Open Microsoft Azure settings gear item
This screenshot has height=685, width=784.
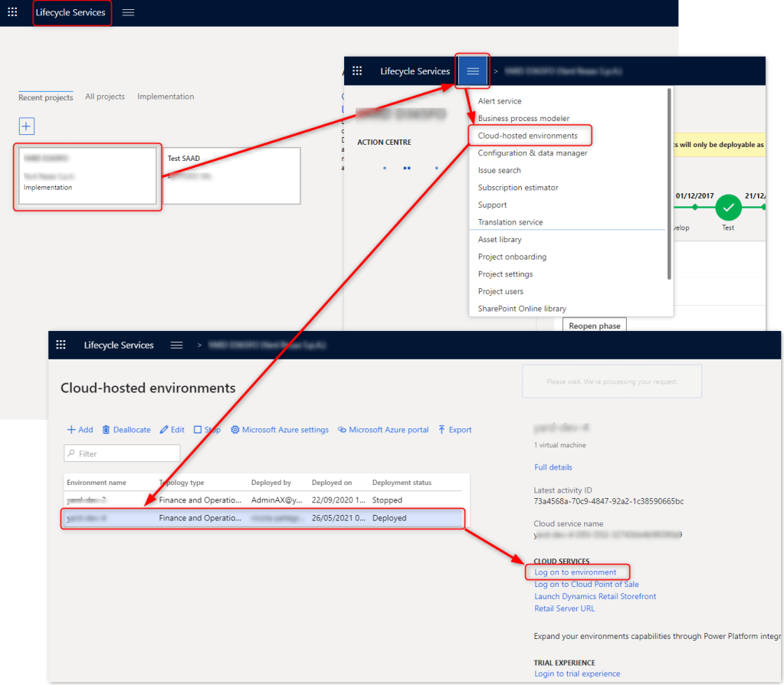(x=280, y=430)
